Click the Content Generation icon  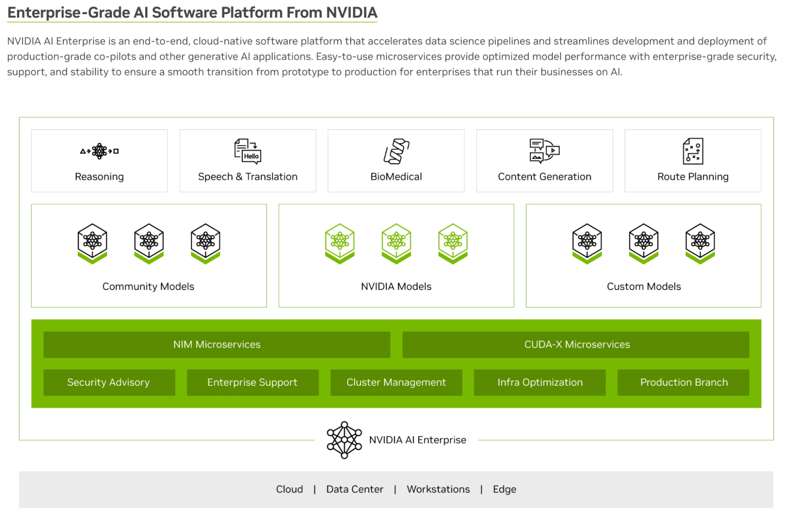click(x=544, y=151)
